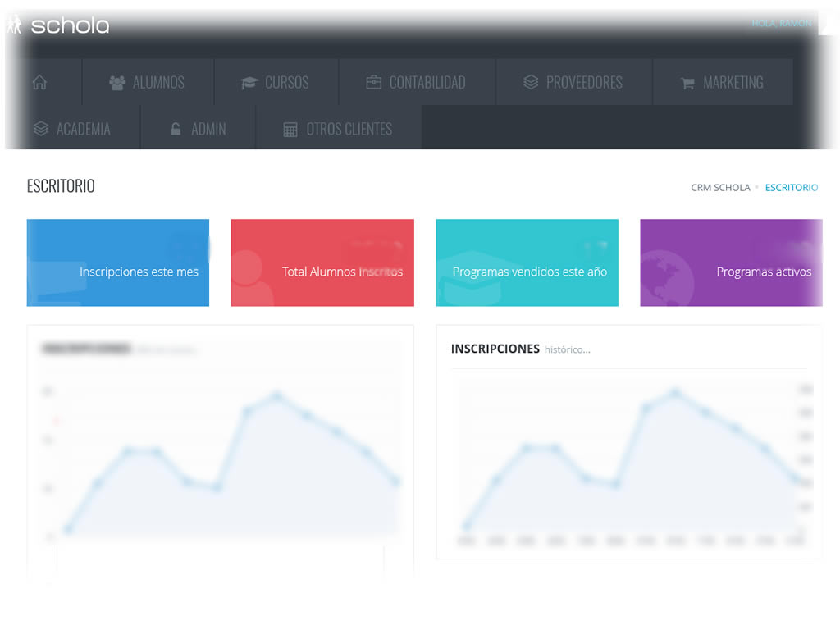Click the Admin padlock icon
Viewport: 840px width, 630px height.
click(176, 129)
